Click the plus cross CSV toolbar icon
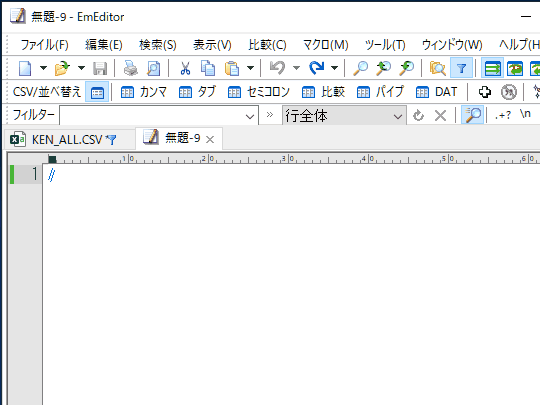 click(x=485, y=92)
